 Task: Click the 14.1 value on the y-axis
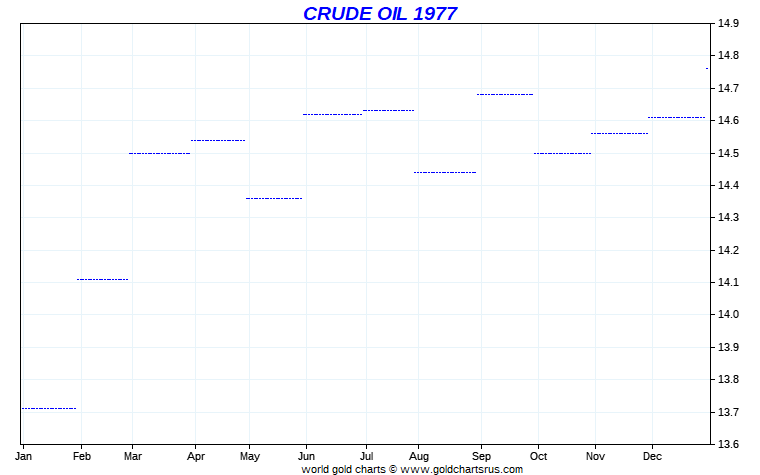tap(728, 283)
